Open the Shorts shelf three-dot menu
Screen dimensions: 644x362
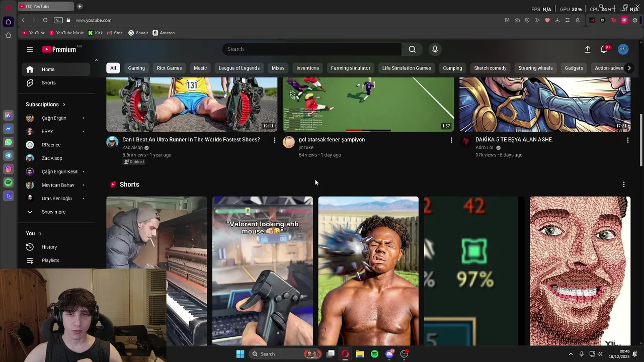point(624,185)
